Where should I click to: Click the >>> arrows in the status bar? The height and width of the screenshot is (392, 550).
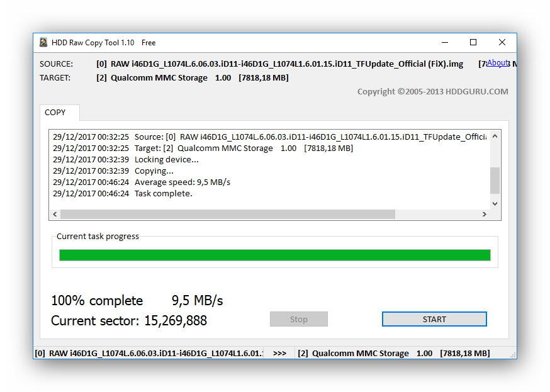[279, 353]
